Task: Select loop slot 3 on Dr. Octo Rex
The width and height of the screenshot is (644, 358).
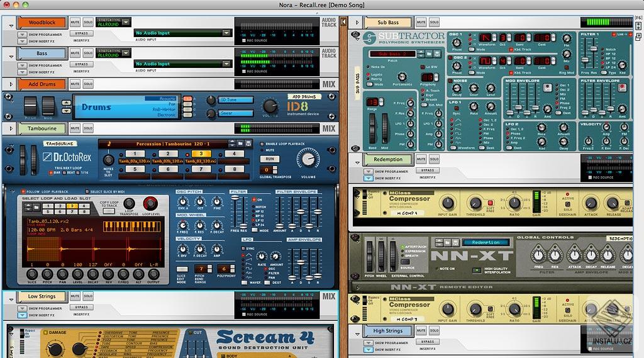Action: click(x=201, y=154)
